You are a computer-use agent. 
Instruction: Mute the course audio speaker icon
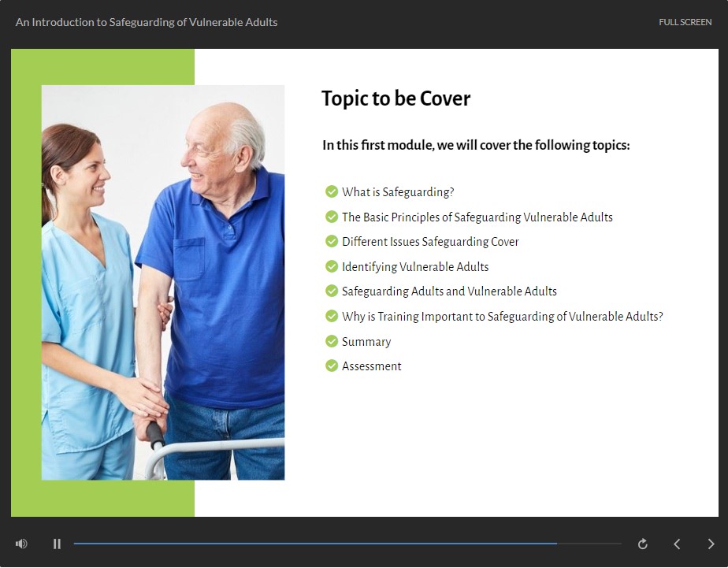(21, 544)
